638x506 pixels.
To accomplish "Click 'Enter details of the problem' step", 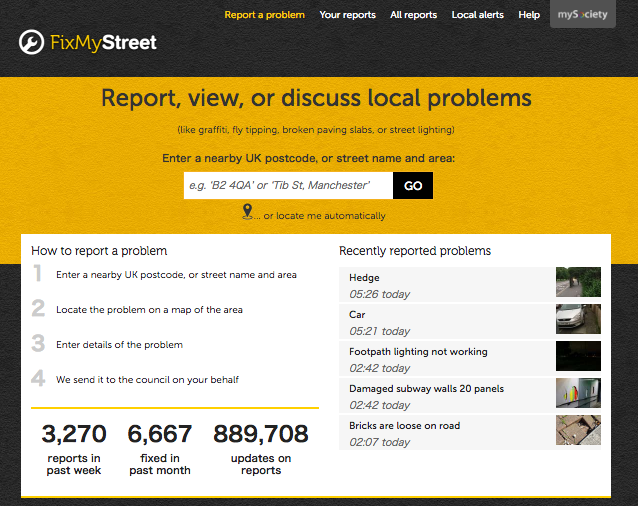I will [x=119, y=345].
